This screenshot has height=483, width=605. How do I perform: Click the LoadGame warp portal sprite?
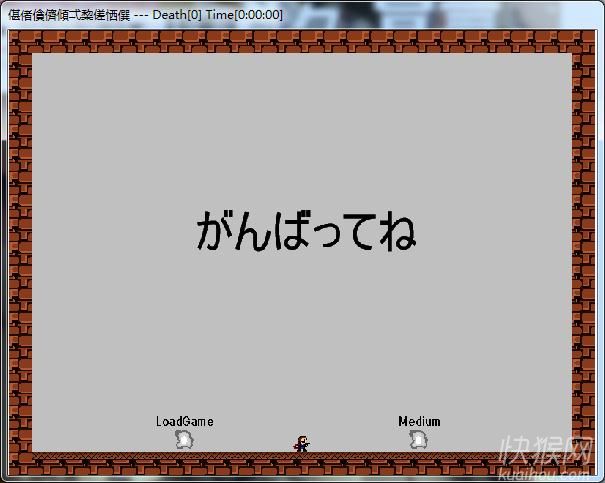(x=184, y=439)
